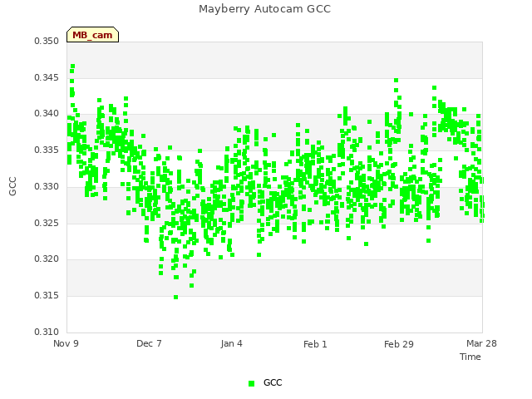The image size is (532, 399).
Task: Select the chart title Mayberry Autocam GCC
Action: coord(264,9)
